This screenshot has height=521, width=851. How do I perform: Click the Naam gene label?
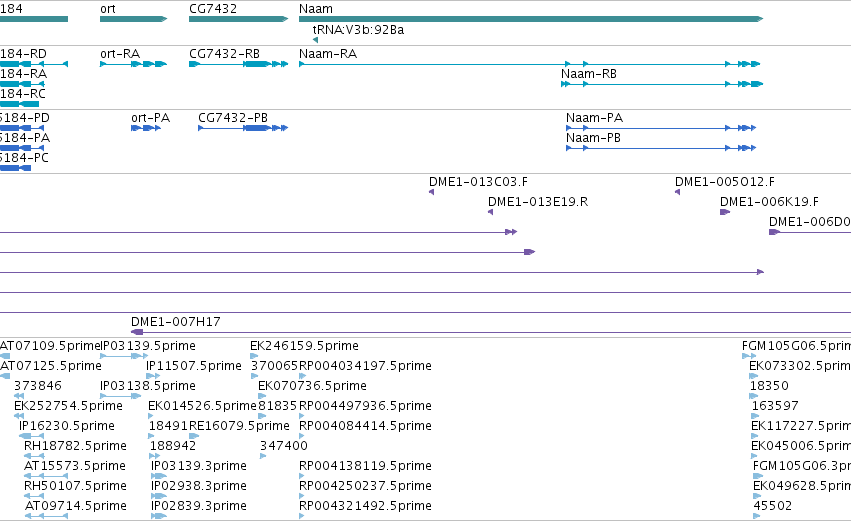pyautogui.click(x=315, y=9)
